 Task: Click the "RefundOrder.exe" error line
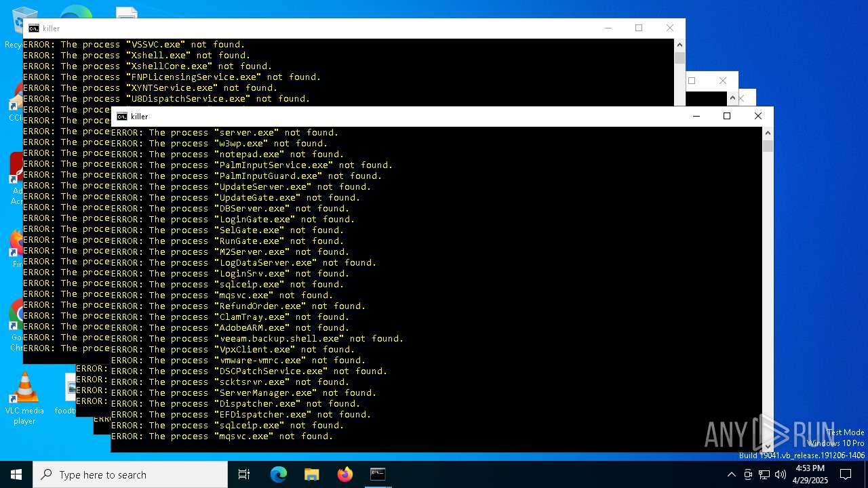(x=239, y=306)
